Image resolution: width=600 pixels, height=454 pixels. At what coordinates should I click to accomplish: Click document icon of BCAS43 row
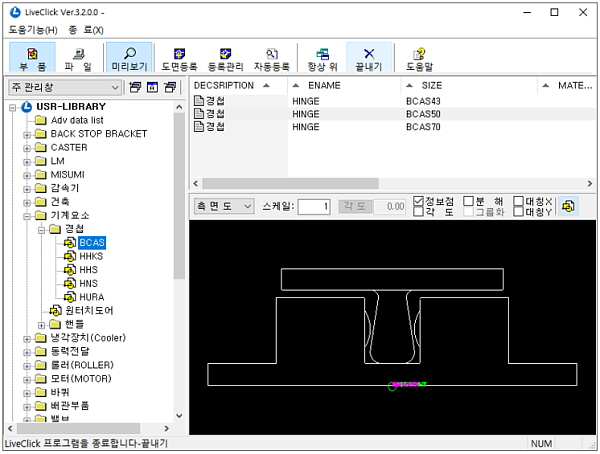(199, 101)
